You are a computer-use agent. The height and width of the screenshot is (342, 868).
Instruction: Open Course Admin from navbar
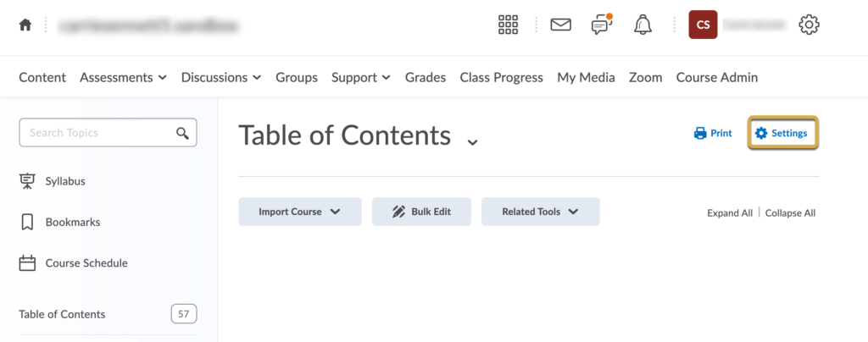[x=717, y=77]
